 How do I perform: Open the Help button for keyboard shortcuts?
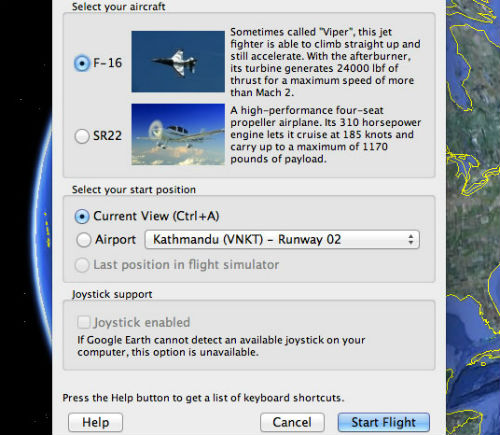click(x=95, y=422)
